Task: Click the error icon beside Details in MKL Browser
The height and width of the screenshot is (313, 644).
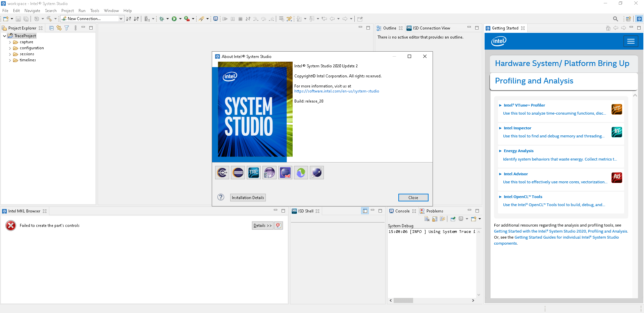Action: click(279, 226)
